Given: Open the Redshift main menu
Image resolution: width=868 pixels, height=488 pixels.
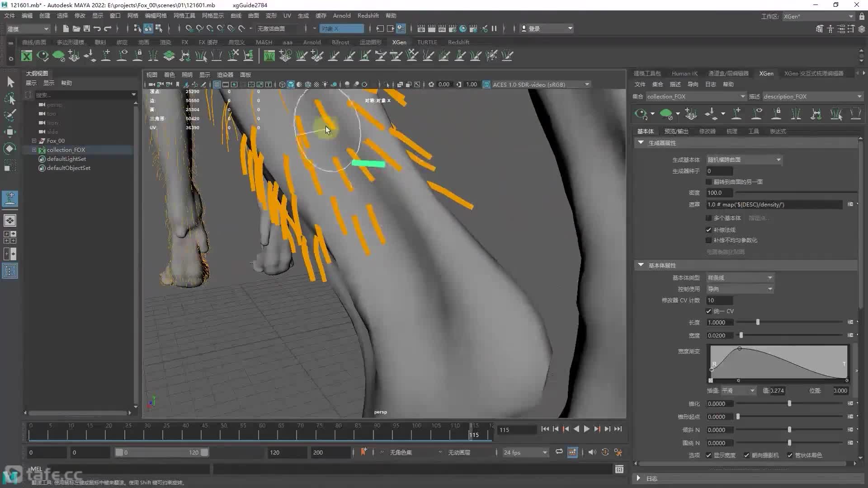Looking at the screenshot, I should [x=368, y=15].
